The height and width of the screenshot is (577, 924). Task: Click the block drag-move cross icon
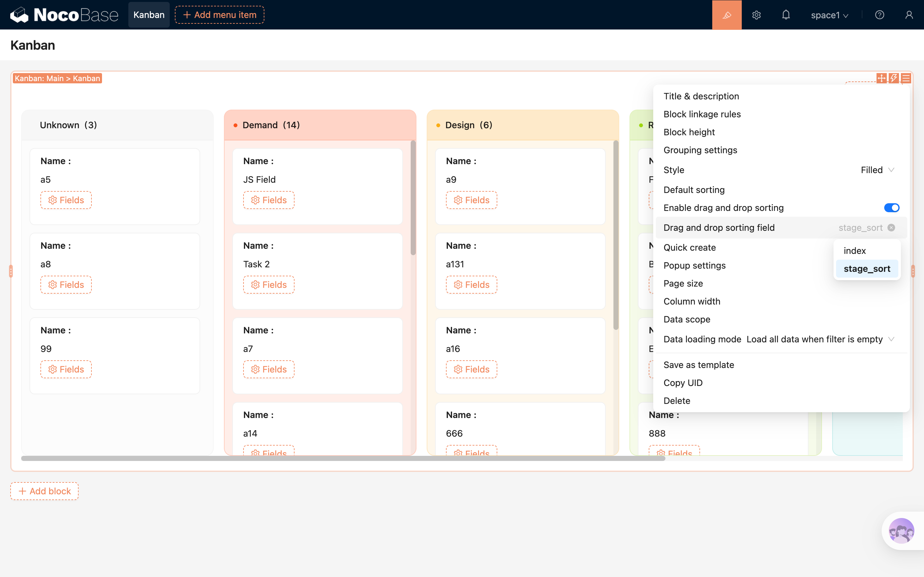click(x=882, y=78)
